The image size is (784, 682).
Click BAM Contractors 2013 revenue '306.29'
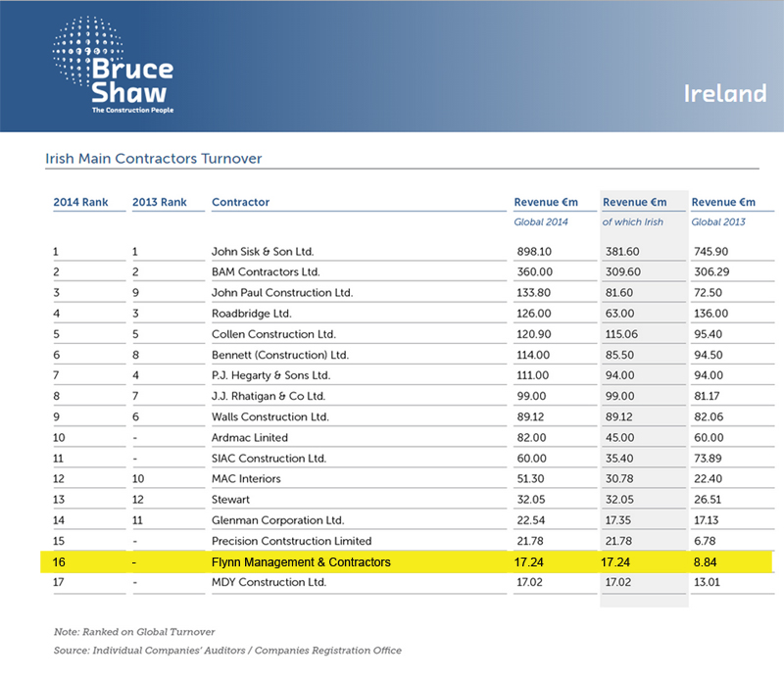[x=711, y=272]
